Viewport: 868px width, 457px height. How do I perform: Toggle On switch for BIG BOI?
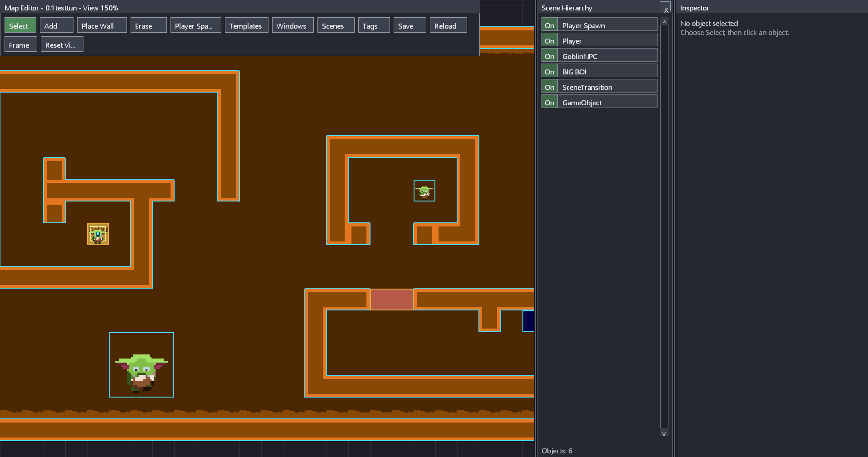[x=550, y=71]
